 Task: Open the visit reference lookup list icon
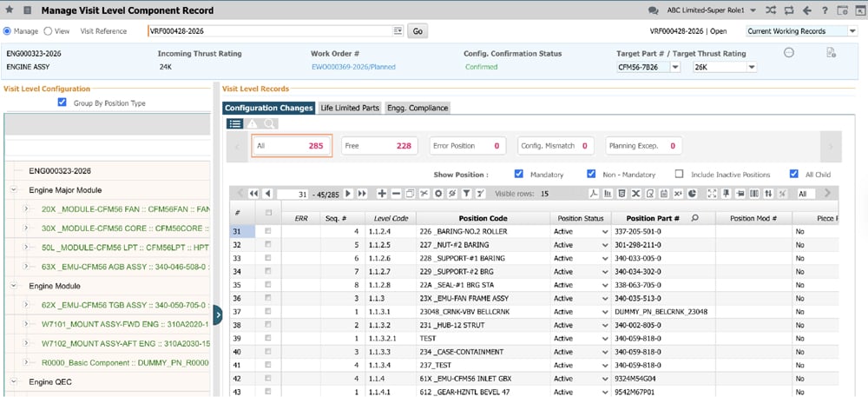398,31
